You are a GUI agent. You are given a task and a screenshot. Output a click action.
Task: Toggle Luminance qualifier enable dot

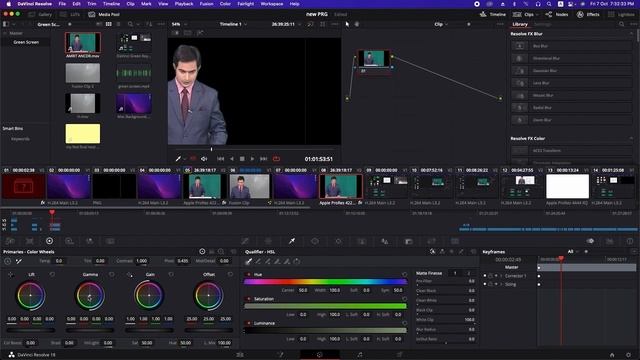pos(249,323)
